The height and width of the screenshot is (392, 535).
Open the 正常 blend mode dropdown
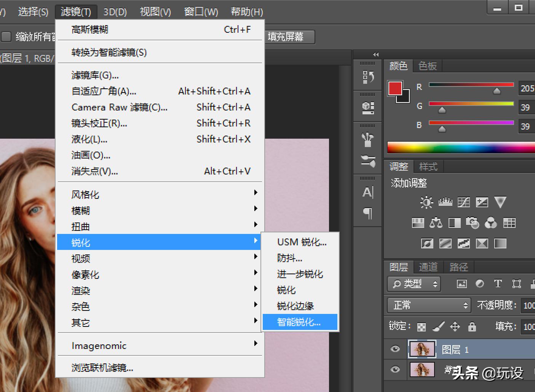click(x=429, y=305)
